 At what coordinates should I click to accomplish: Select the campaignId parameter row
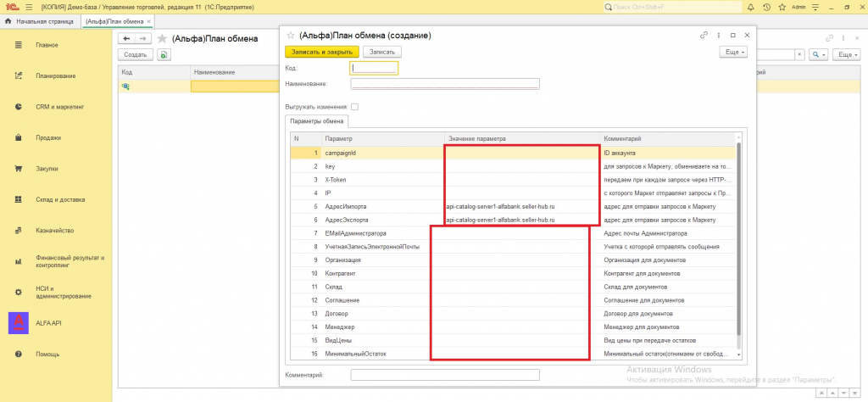(513, 153)
